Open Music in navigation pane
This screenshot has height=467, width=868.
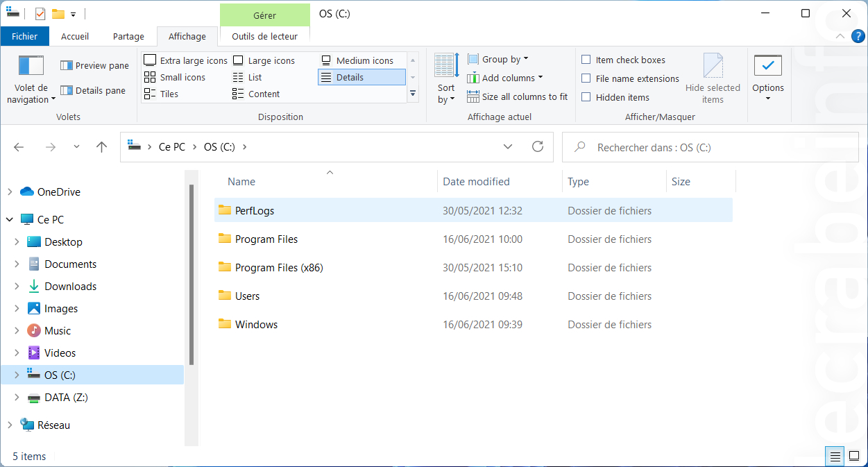pyautogui.click(x=58, y=331)
